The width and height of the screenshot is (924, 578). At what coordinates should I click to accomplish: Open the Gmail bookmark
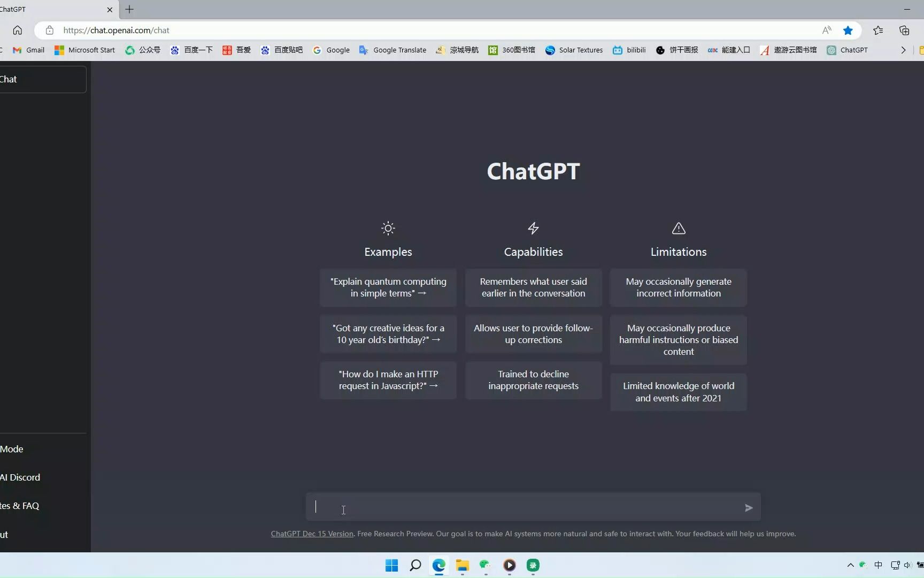[28, 50]
